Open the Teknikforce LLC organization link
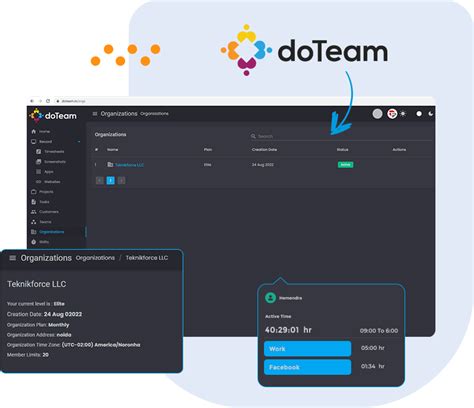 129,165
